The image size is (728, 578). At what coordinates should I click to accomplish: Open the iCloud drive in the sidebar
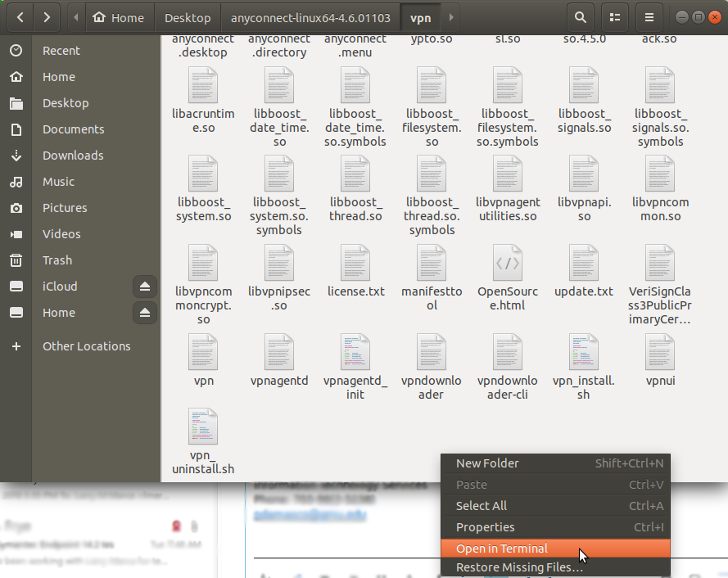pos(65,287)
